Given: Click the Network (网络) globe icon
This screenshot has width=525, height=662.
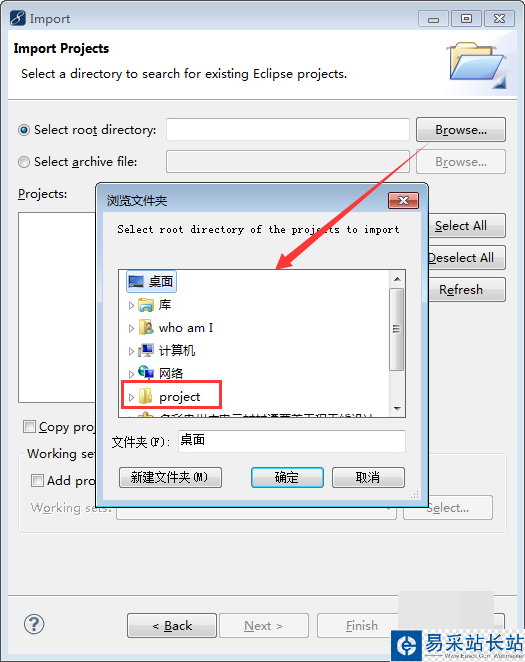Looking at the screenshot, I should (146, 372).
